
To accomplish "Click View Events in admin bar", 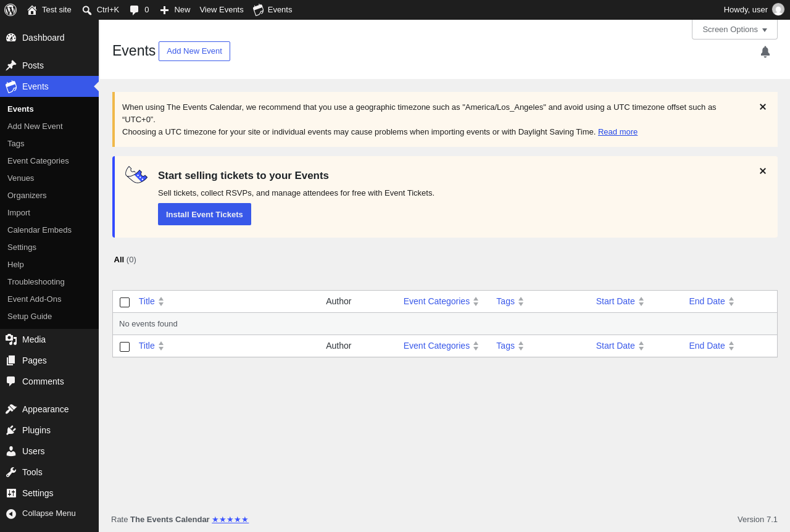I will click(x=222, y=10).
